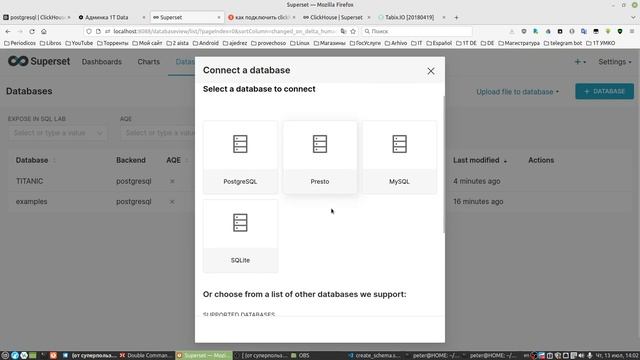The width and height of the screenshot is (640, 360).
Task: Expand the Settings menu
Action: (x=615, y=62)
